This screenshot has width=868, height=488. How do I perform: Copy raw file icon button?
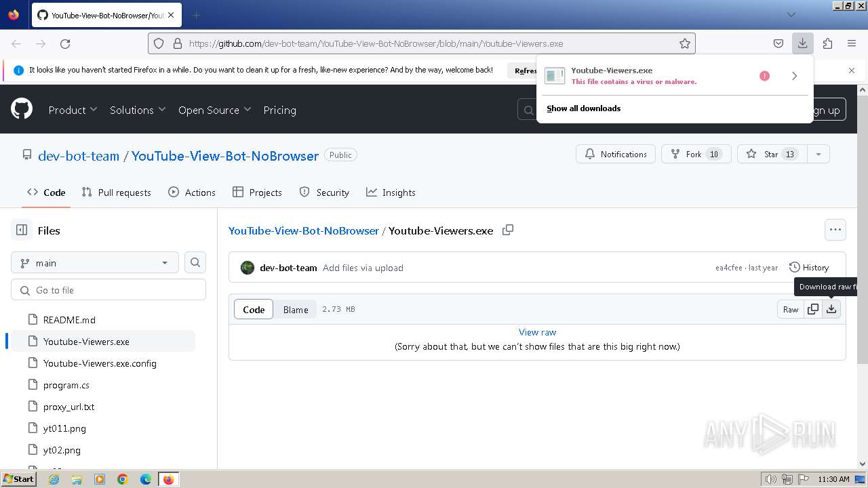pyautogui.click(x=813, y=309)
